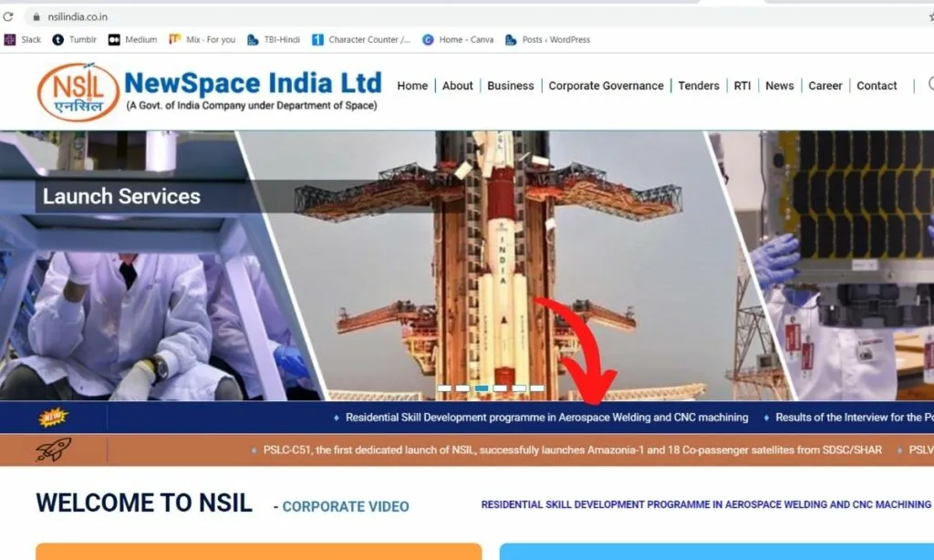This screenshot has height=560, width=934.
Task: Open Residential Skill Development ticker link
Action: pos(547,417)
